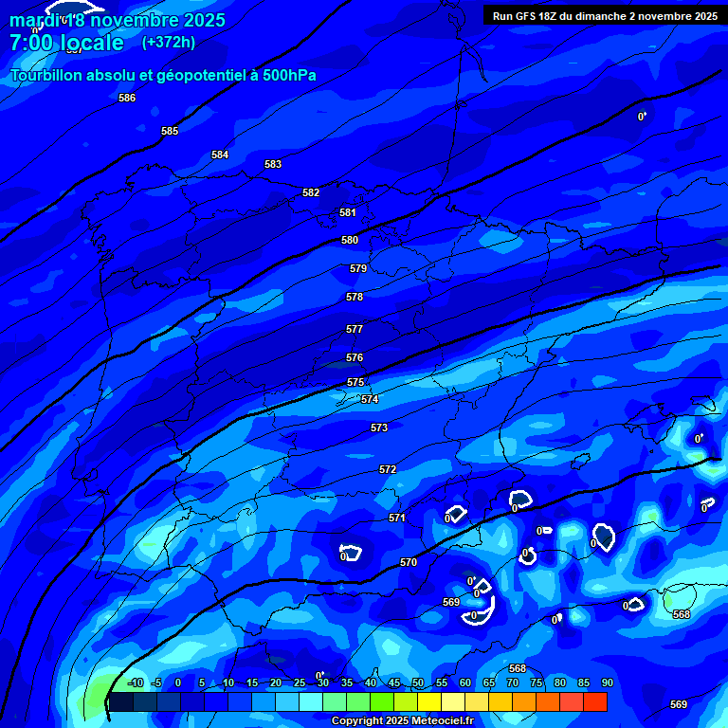Viewport: 728px width, 728px height.
Task: Click the 584 contour label
Action: 220,155
